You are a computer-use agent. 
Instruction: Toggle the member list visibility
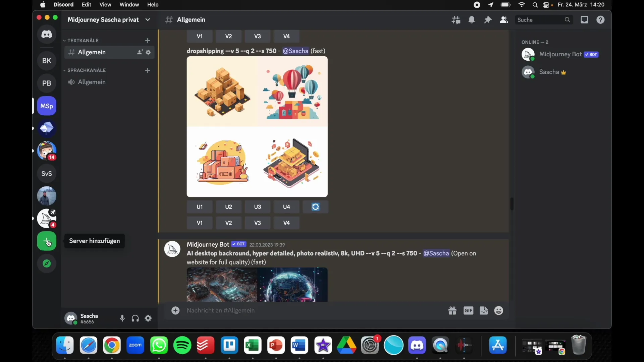(504, 20)
